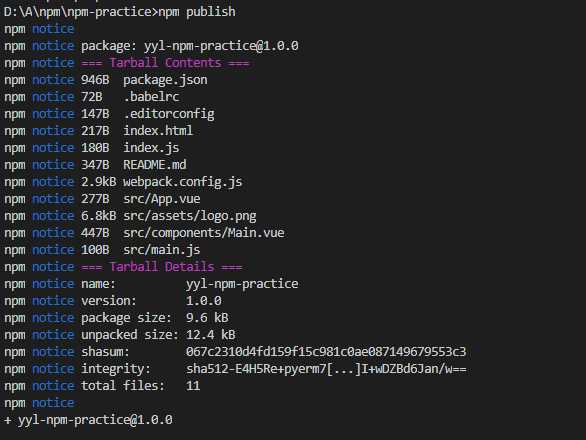
Task: Select the index.html entry
Action: click(158, 130)
